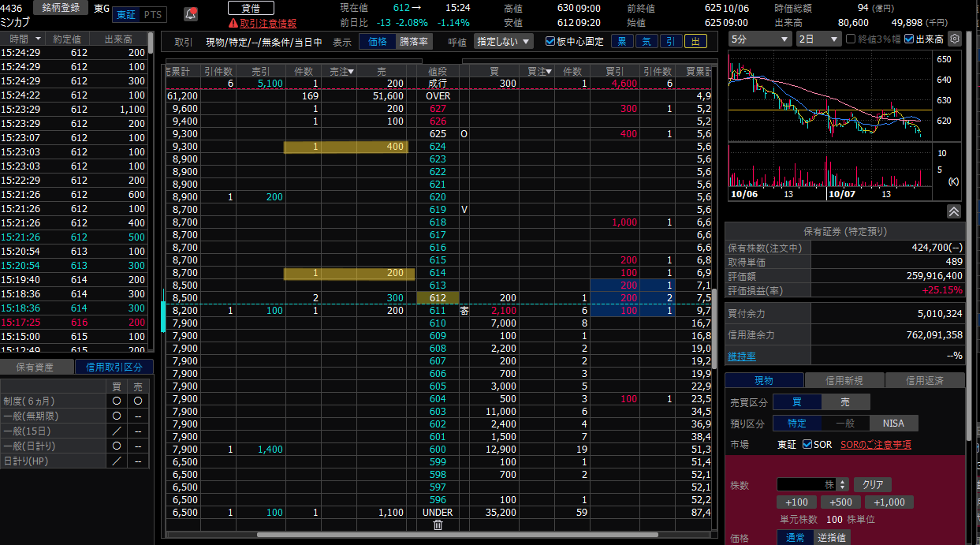Image resolution: width=980 pixels, height=545 pixels.
Task: Toggle the 出来高 volume checkbox
Action: 909,39
